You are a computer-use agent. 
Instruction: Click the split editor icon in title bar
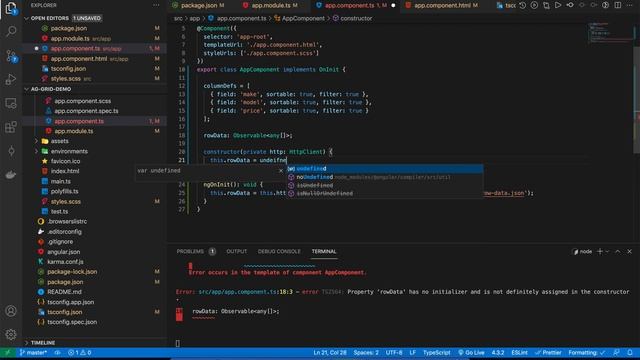[x=618, y=5]
